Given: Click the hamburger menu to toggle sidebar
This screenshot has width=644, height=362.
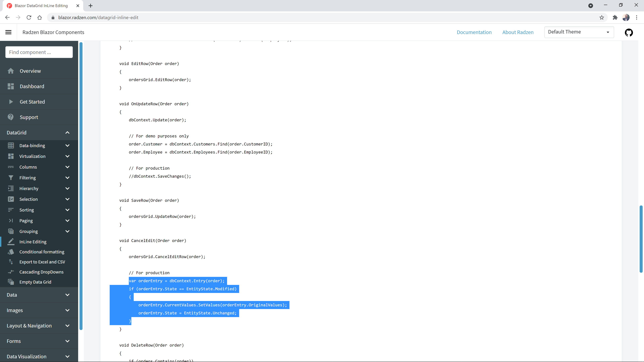Looking at the screenshot, I should [x=8, y=32].
